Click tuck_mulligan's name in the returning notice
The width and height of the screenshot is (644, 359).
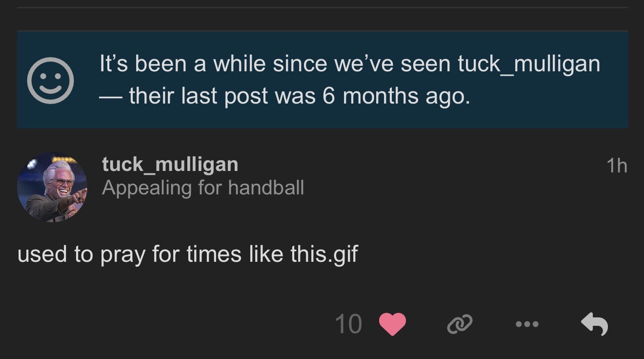click(528, 64)
